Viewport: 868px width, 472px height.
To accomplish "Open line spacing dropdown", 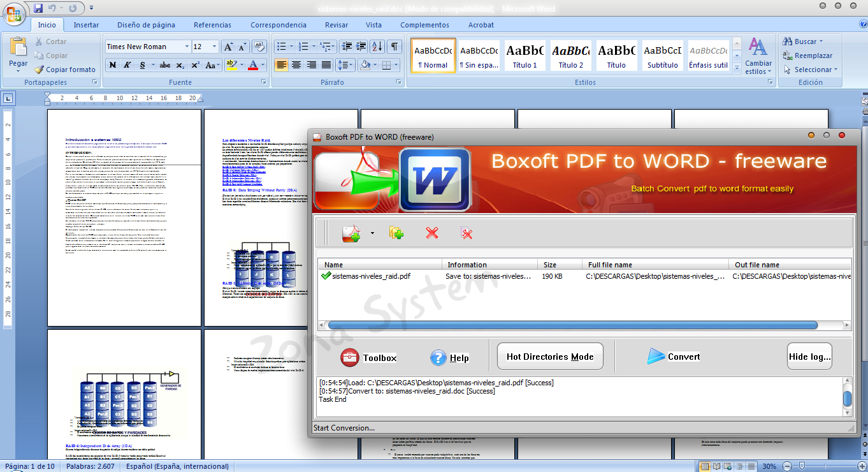I will click(x=345, y=65).
